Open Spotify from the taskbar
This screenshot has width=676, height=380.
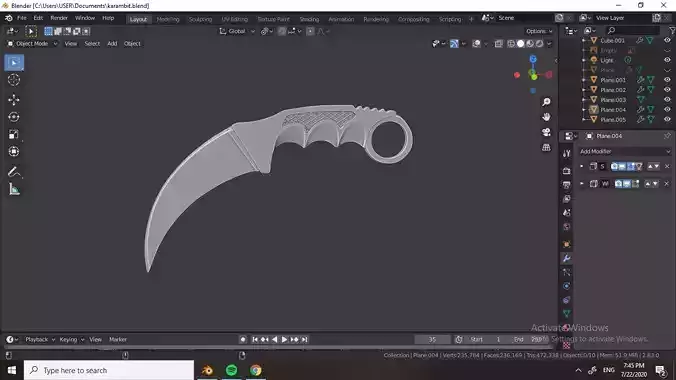pos(232,370)
